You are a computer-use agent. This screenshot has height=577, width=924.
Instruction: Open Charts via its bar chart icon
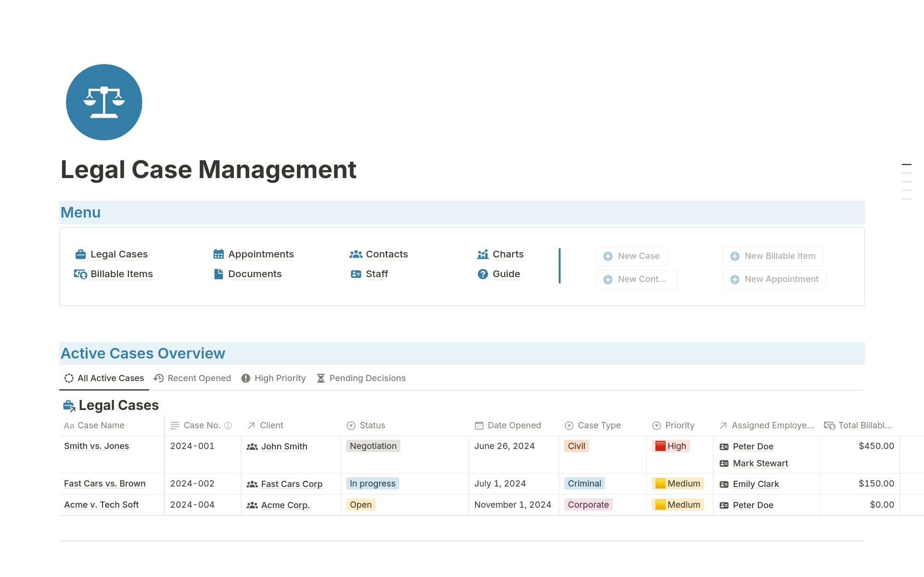(x=483, y=254)
